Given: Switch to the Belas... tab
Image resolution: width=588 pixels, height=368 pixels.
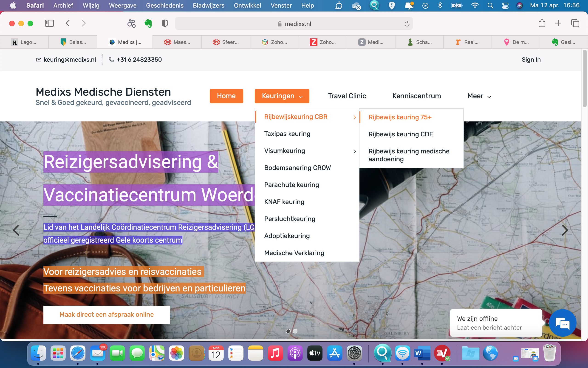Looking at the screenshot, I should (x=73, y=42).
